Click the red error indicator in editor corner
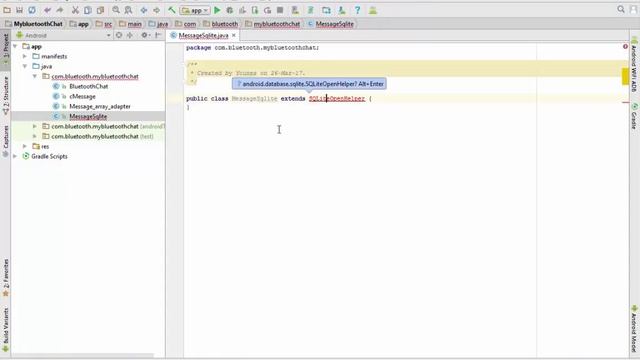 coord(625,47)
